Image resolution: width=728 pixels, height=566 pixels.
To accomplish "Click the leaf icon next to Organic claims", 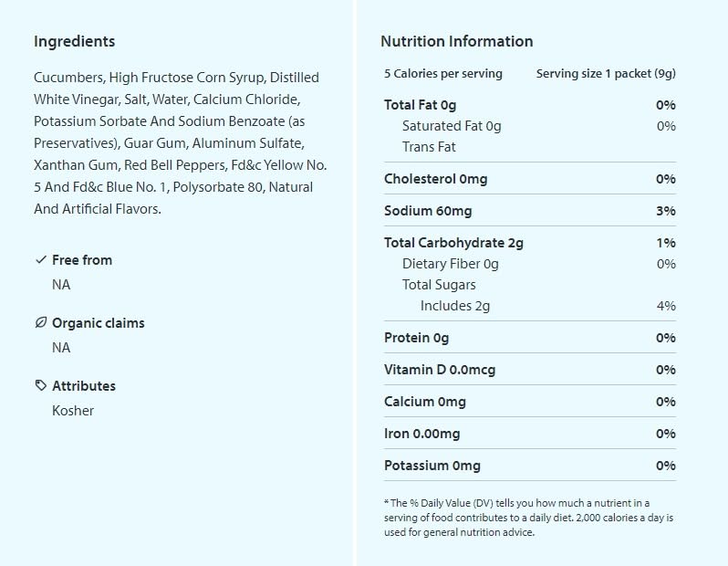I will click(x=40, y=323).
